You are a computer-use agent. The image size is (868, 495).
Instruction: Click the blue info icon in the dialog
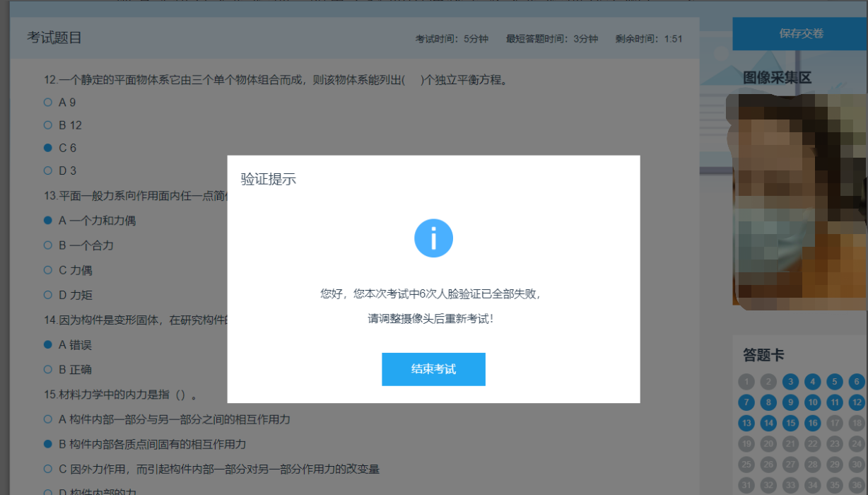pyautogui.click(x=433, y=238)
